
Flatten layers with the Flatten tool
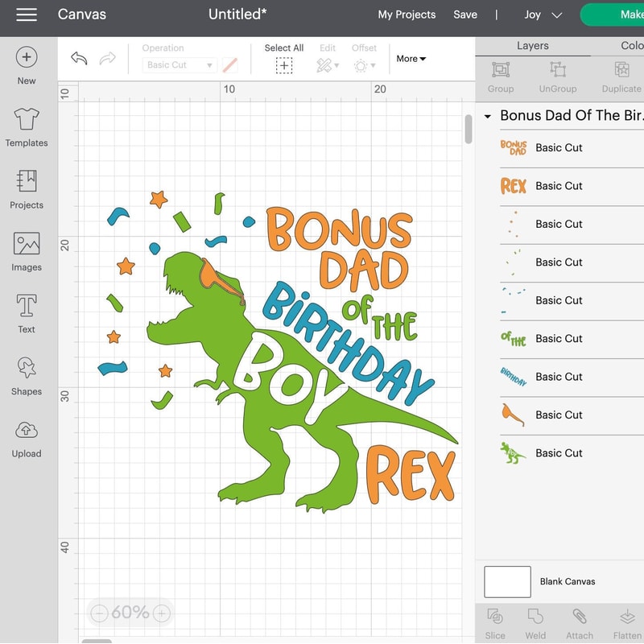point(625,621)
